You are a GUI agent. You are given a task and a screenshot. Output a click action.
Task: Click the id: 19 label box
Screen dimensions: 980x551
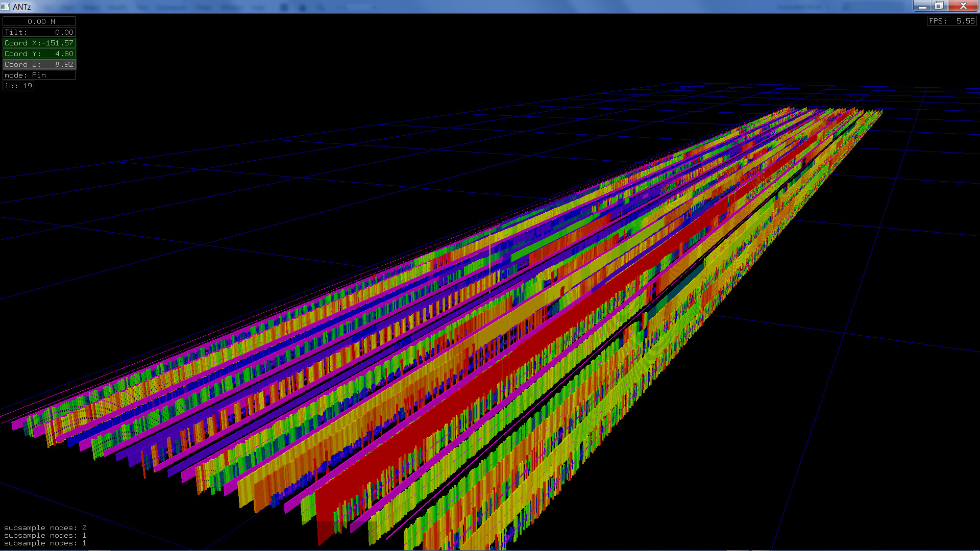(x=19, y=86)
